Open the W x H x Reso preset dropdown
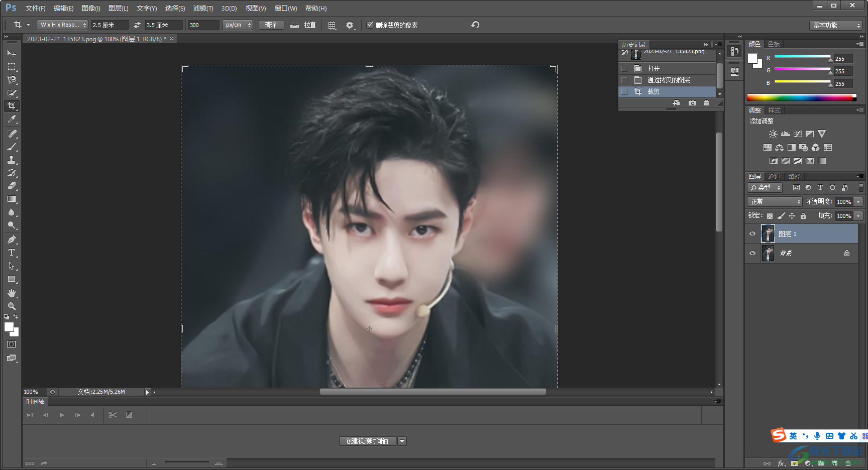The image size is (868, 470). 63,25
